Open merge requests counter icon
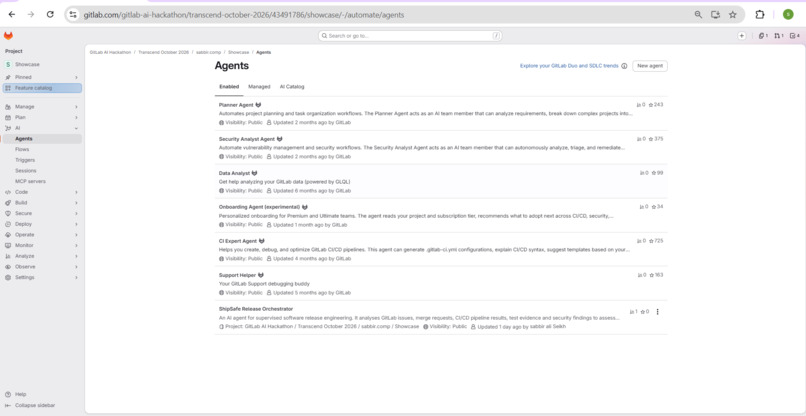The width and height of the screenshot is (806, 416). tap(779, 36)
